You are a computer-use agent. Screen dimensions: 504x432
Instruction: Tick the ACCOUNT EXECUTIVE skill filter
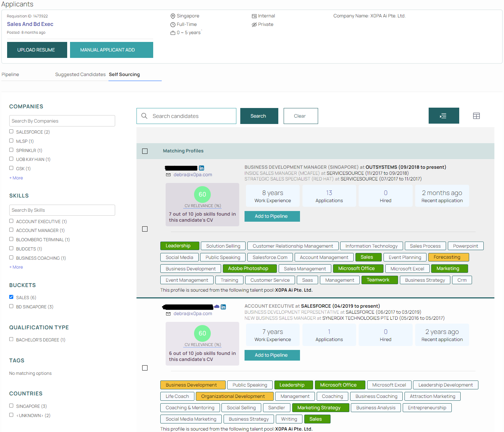coord(11,221)
